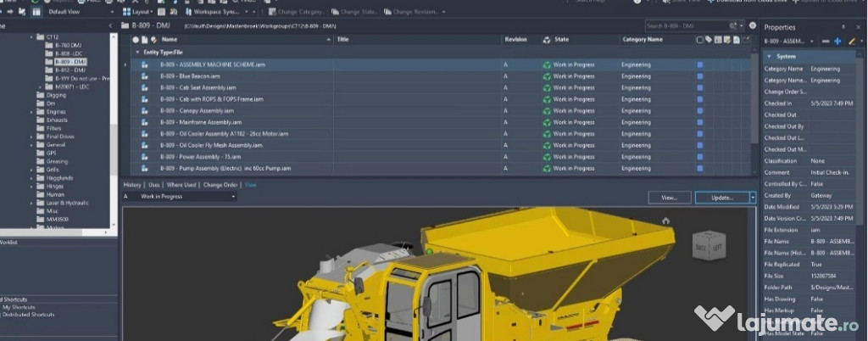Image resolution: width=868 pixels, height=341 pixels.
Task: Click the Home view icon in the 3D preview
Action: pyautogui.click(x=665, y=221)
